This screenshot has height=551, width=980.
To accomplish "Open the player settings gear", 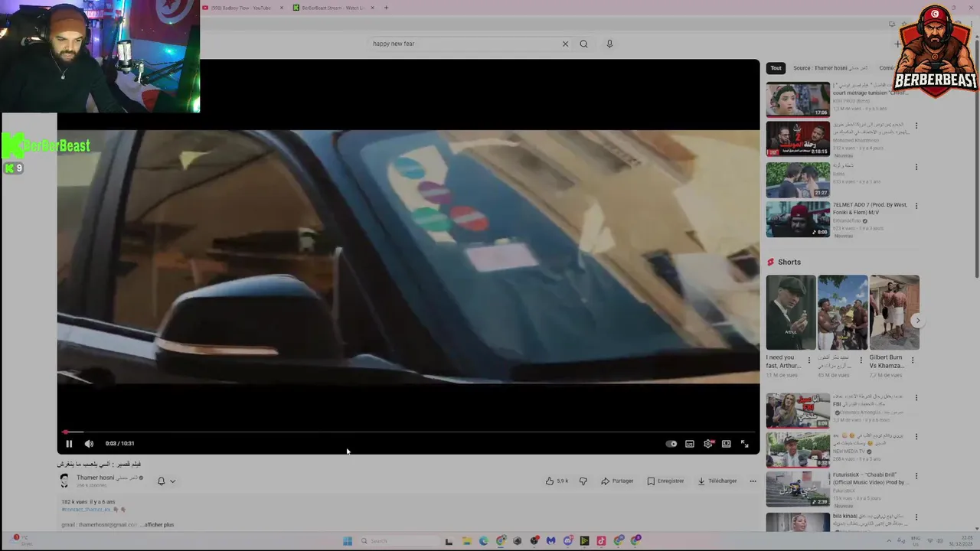I will [708, 444].
